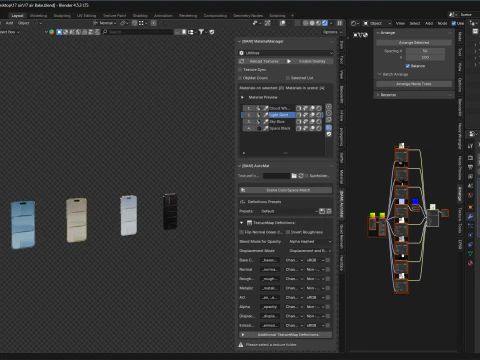Click the filter funnel icon in header
Screen dimensions: 480x360
click(201, 32)
